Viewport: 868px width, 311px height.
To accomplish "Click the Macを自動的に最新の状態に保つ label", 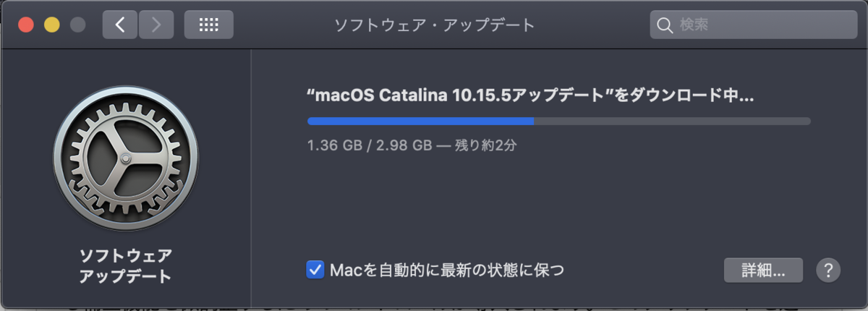I will 446,270.
